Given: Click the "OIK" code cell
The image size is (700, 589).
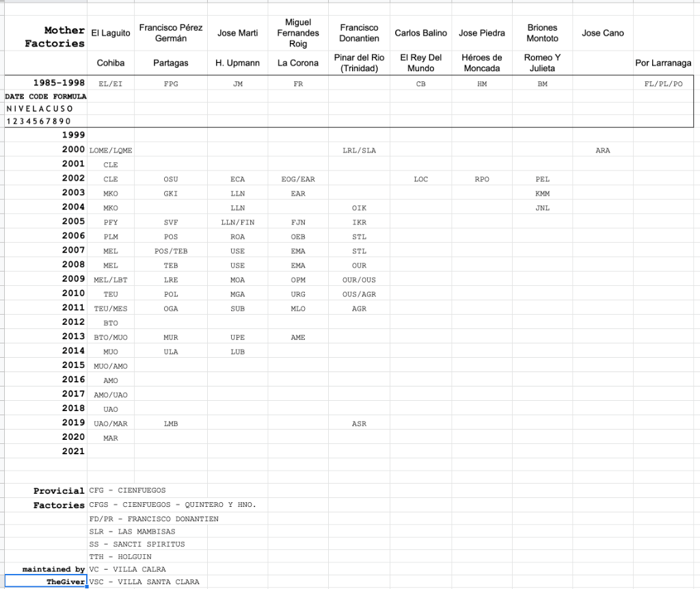Looking at the screenshot, I should pos(359,207).
